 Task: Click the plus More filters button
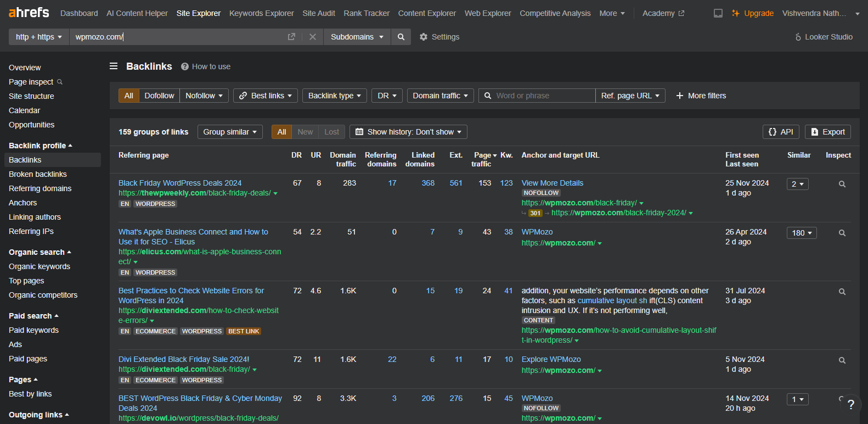(x=701, y=96)
